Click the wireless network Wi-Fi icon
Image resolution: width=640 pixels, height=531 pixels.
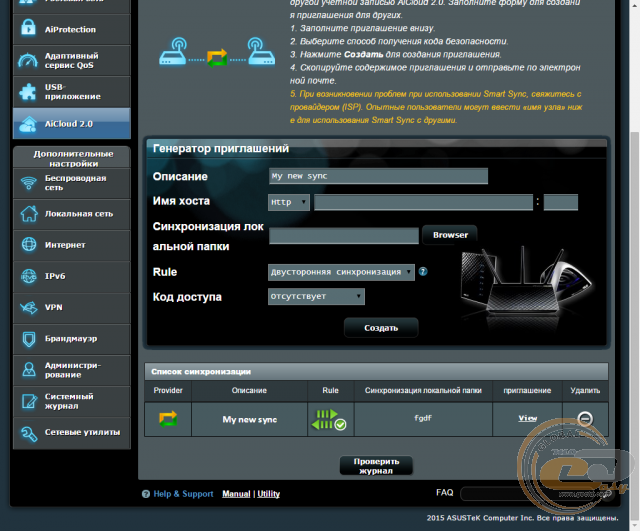[x=29, y=183]
